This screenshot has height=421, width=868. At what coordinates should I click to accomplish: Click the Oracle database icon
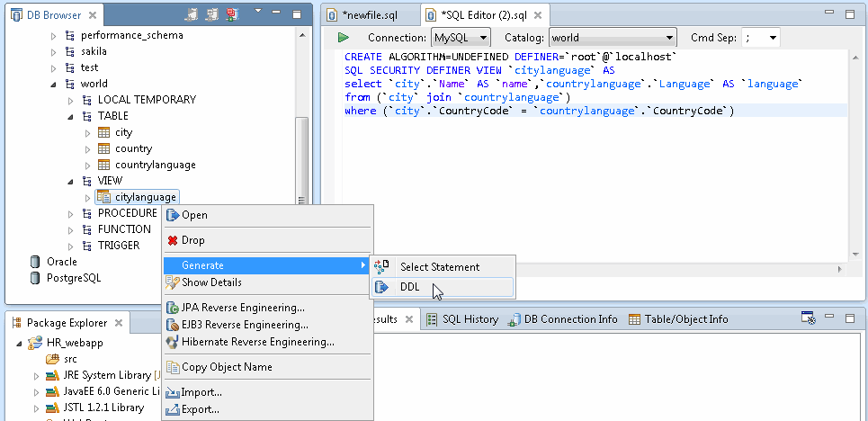tap(34, 262)
